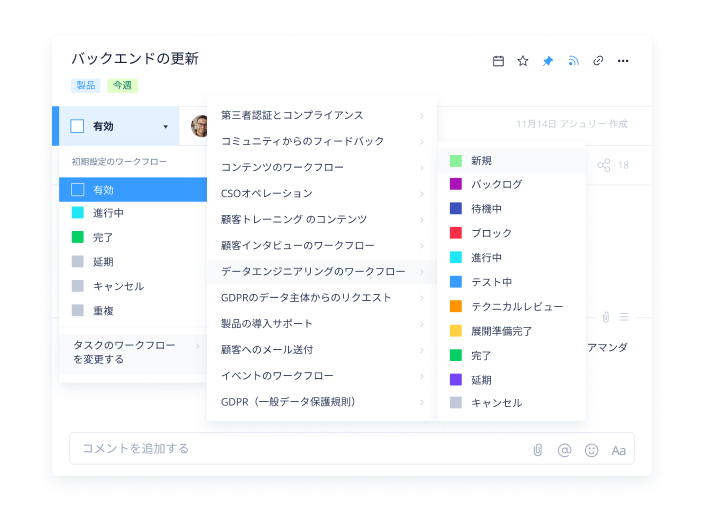
Task: Select キャンセル in data engineering submenu
Action: coord(511,403)
